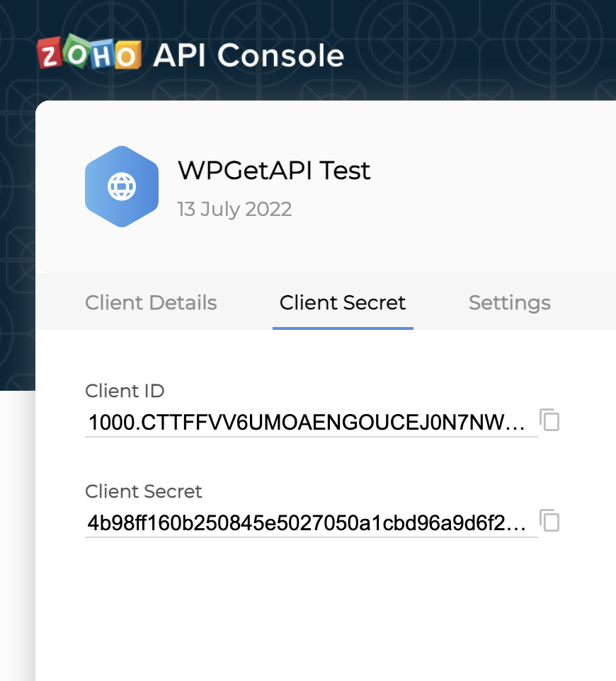Click the empty white area below Client Secret

click(326, 608)
